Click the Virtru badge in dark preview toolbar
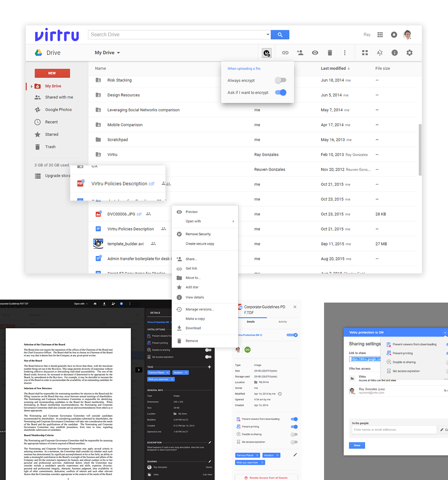Image resolution: width=448 pixels, height=480 pixels. (121, 304)
